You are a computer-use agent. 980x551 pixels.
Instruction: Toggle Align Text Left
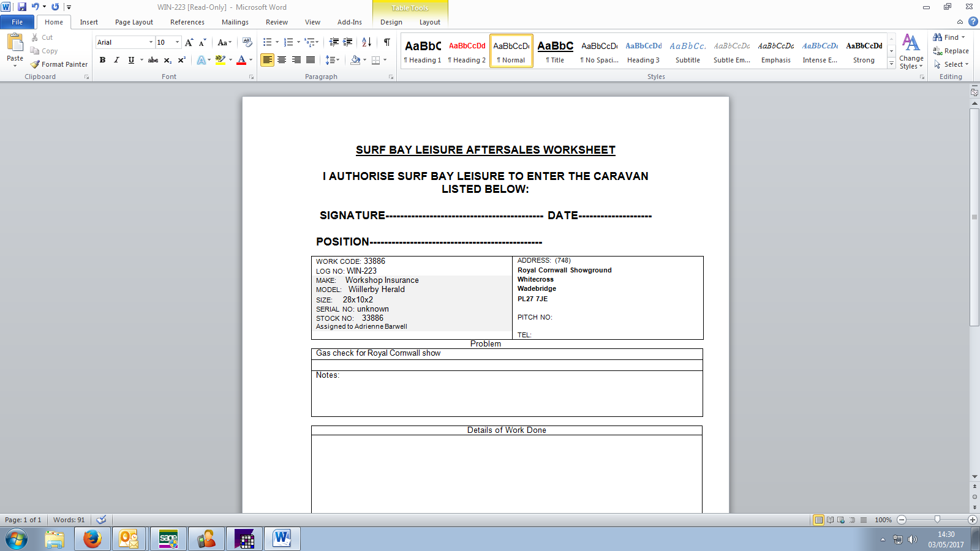click(x=267, y=60)
